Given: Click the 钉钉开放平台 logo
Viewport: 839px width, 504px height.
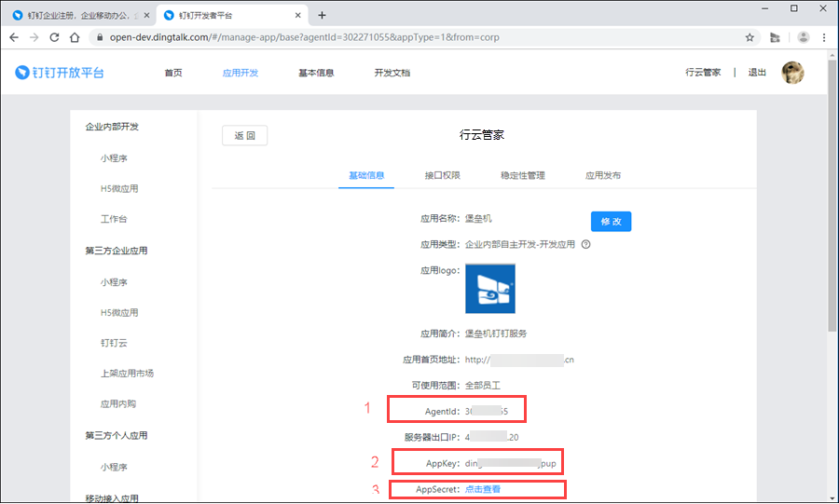Looking at the screenshot, I should pos(60,72).
